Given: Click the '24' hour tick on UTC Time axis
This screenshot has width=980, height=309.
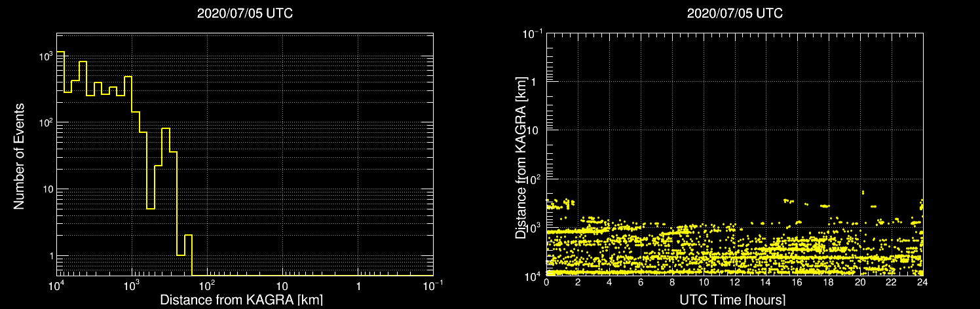Looking at the screenshot, I should [922, 282].
